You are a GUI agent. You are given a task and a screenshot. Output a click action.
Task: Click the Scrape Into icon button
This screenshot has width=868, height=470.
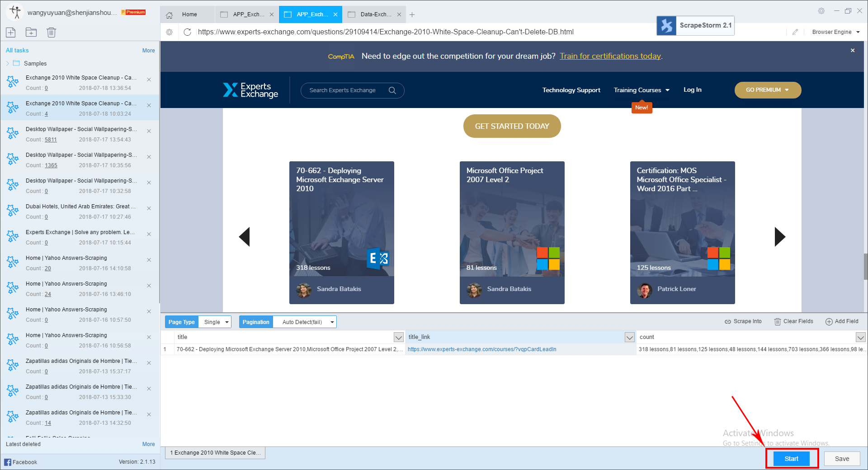point(743,321)
